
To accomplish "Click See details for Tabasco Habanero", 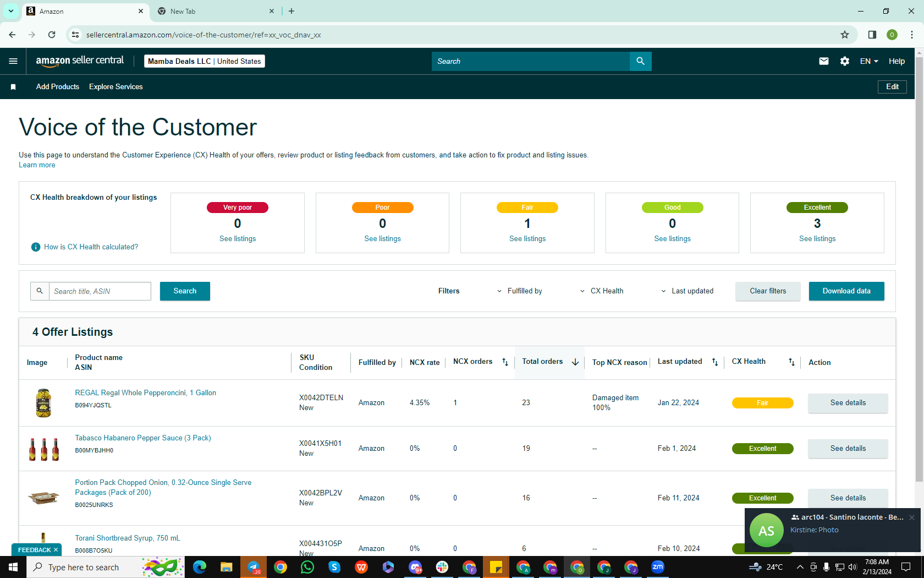I will point(848,449).
